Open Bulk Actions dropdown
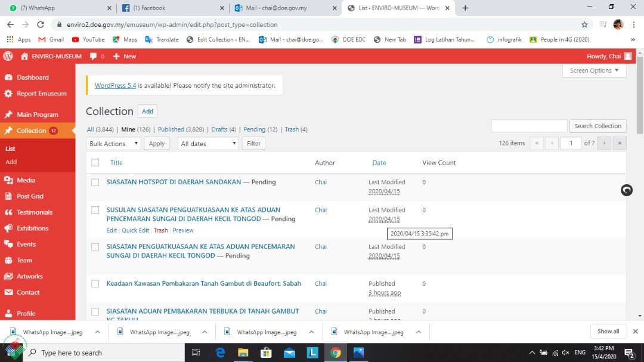This screenshot has height=362, width=644. [113, 143]
